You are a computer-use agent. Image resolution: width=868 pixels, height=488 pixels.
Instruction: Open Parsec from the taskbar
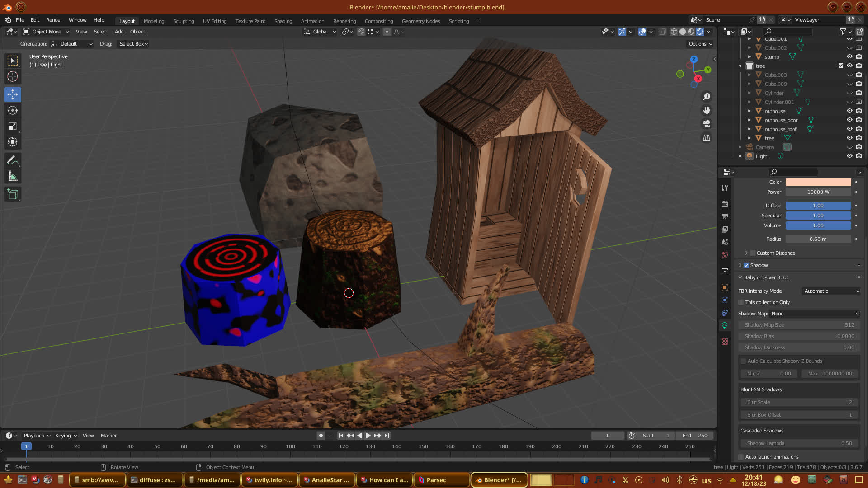pyautogui.click(x=436, y=480)
